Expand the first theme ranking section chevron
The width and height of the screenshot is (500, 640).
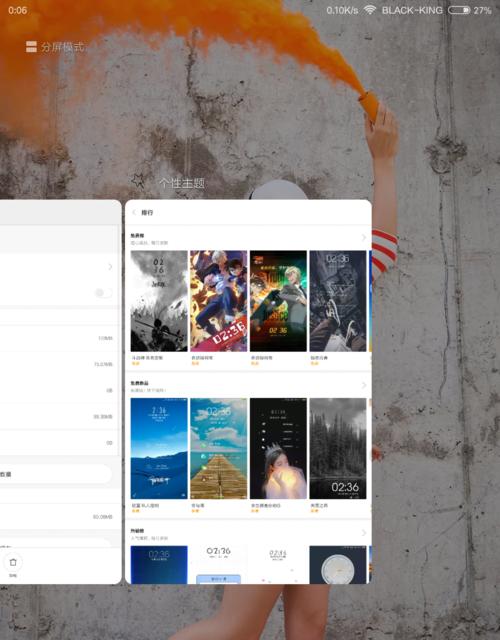[363, 238]
